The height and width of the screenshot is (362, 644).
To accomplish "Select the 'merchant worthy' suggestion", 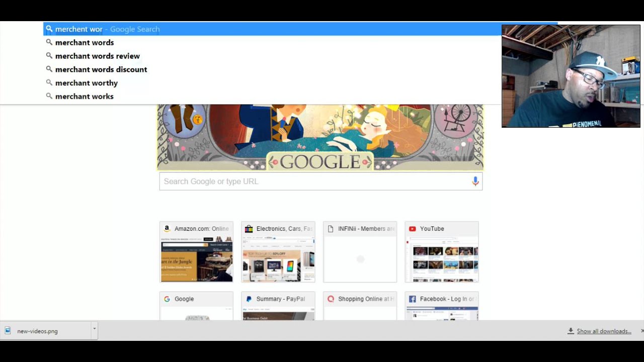I will (x=87, y=83).
